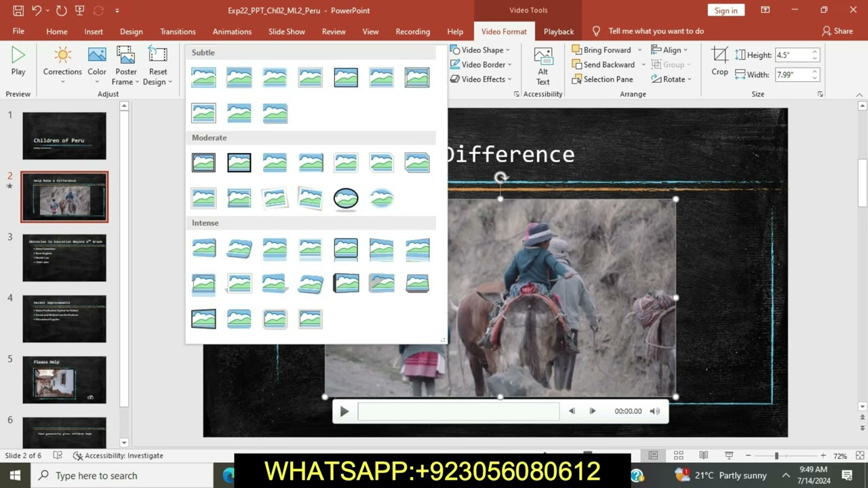Open the Bring Forward dropdown arrow
The height and width of the screenshot is (488, 868).
(639, 50)
